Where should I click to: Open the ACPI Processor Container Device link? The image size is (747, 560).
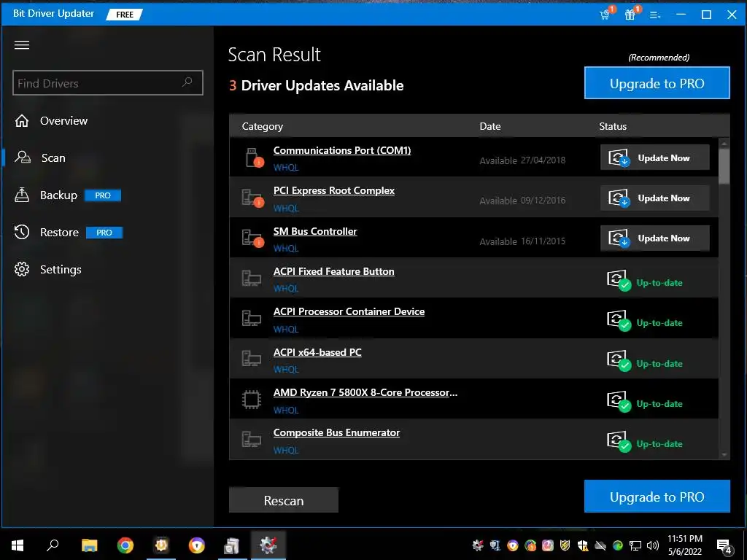tap(349, 311)
